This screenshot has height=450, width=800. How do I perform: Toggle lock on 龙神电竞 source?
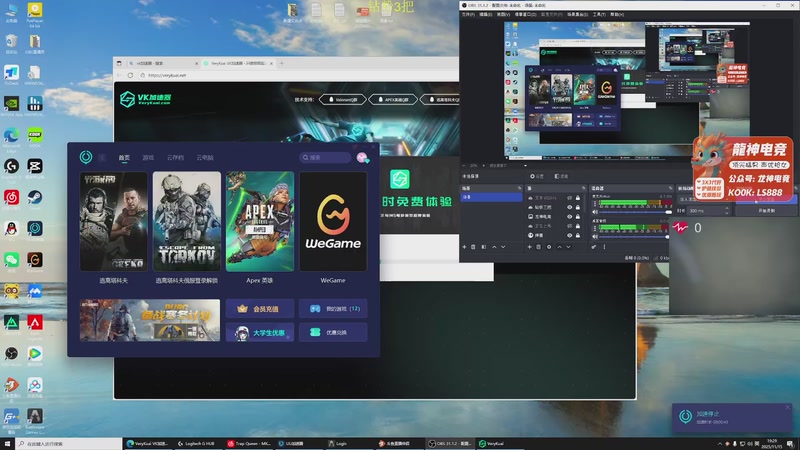coord(578,217)
